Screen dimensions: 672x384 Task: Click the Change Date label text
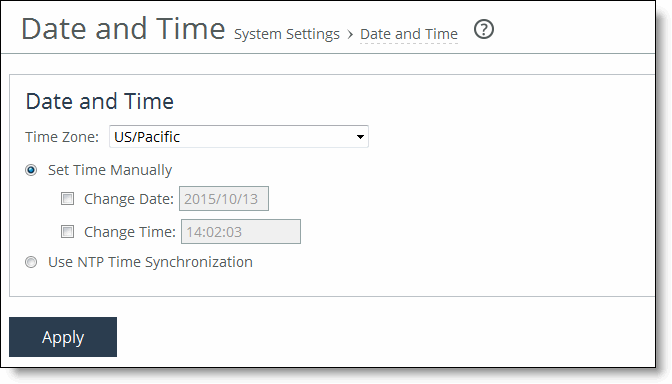(x=129, y=199)
